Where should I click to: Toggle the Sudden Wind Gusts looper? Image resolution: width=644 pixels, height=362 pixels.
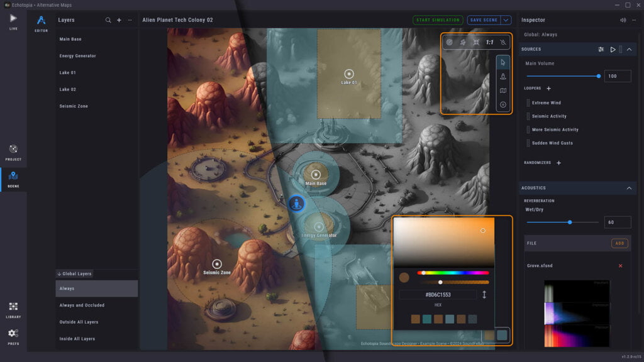[528, 143]
